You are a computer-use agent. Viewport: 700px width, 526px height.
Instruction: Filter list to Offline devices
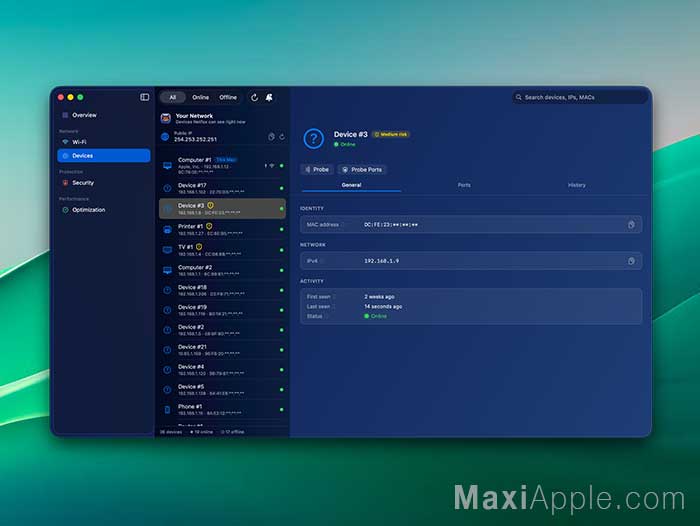(228, 97)
